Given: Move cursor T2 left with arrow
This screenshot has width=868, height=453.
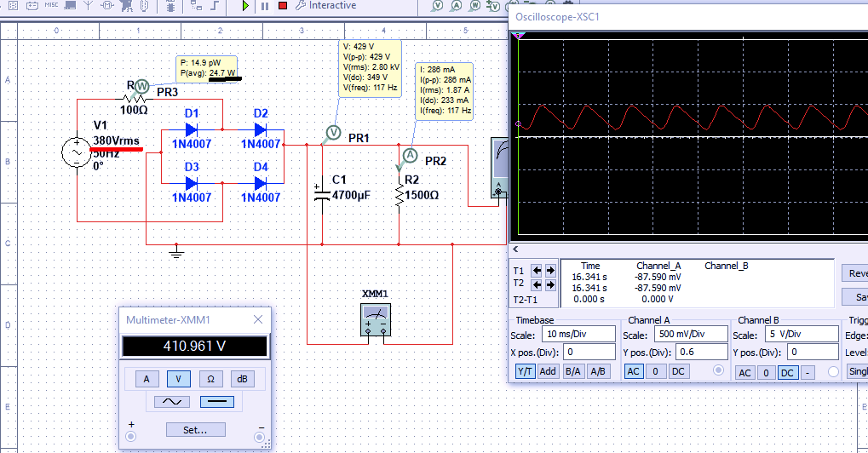Looking at the screenshot, I should (x=537, y=284).
